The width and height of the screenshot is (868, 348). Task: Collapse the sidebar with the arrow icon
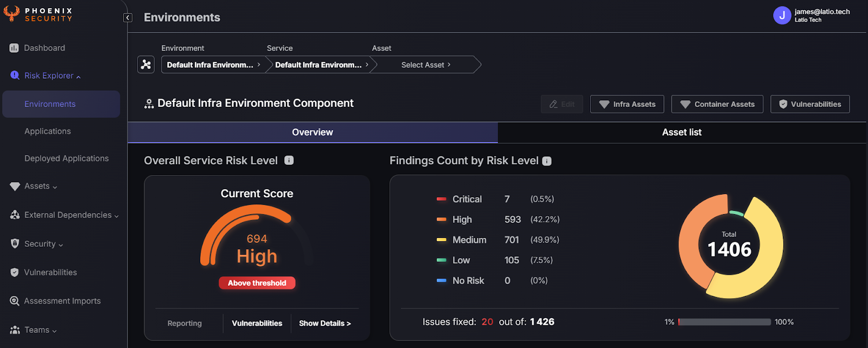coord(127,18)
